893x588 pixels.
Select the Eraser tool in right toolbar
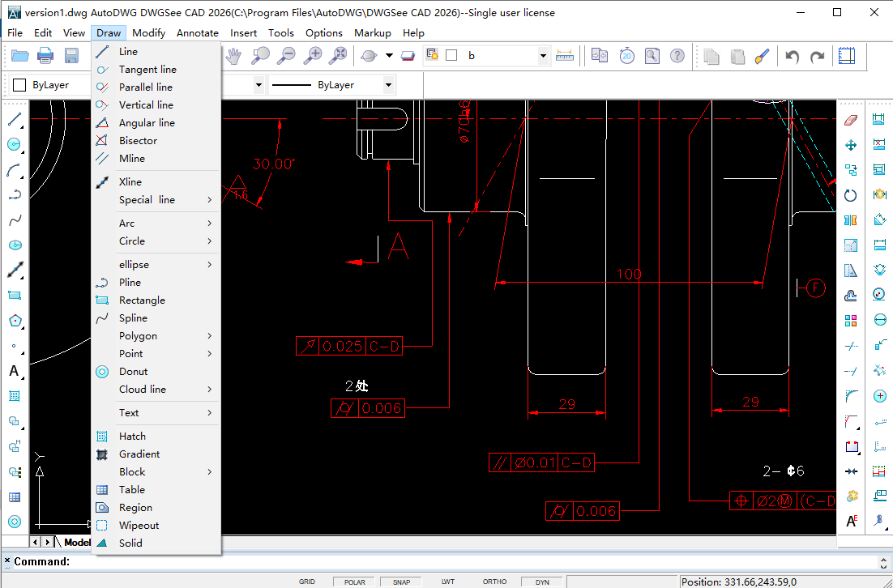(x=851, y=120)
